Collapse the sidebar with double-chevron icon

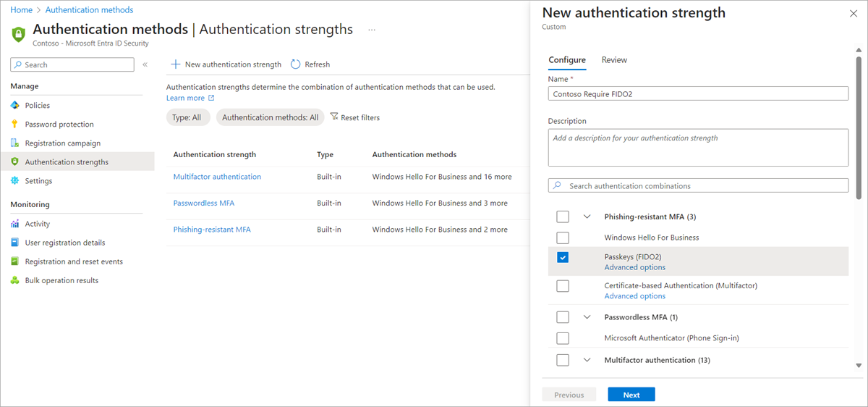click(x=145, y=65)
